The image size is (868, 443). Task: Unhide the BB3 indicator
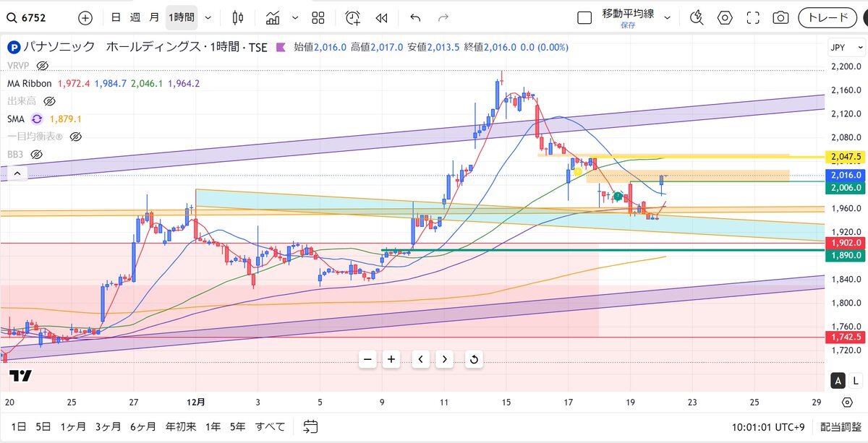point(37,154)
